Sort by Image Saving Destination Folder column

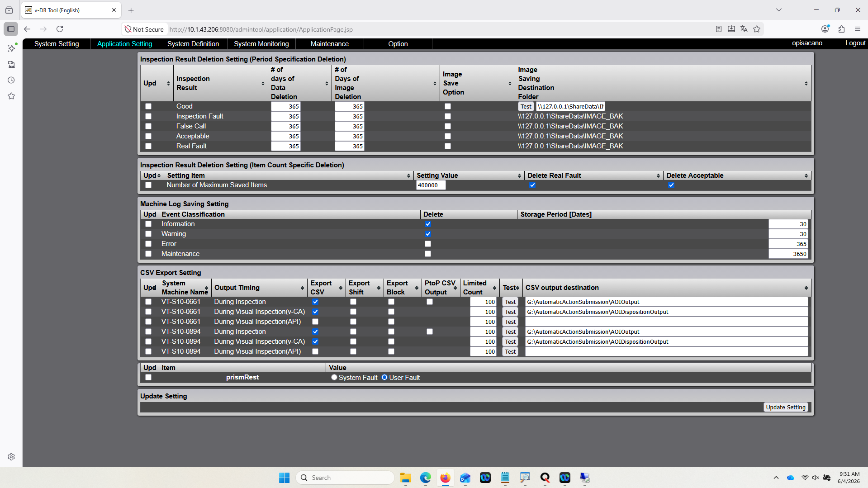(806, 84)
